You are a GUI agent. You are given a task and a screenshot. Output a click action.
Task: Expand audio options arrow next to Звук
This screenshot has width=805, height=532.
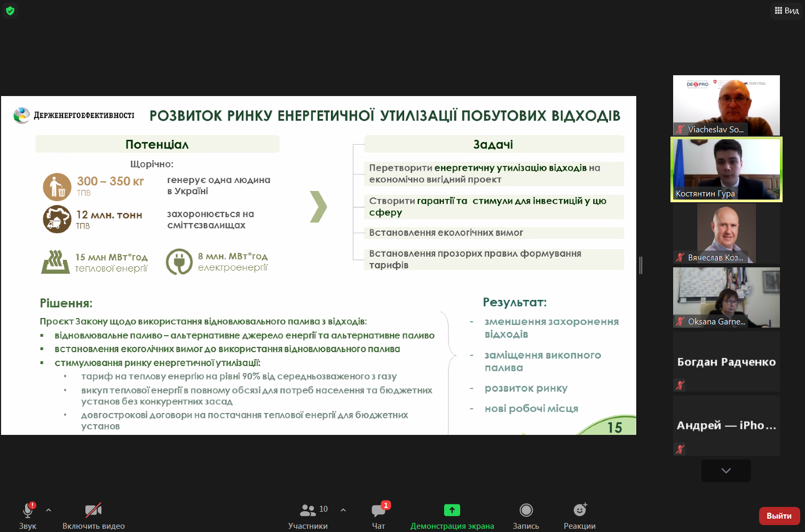[49, 510]
